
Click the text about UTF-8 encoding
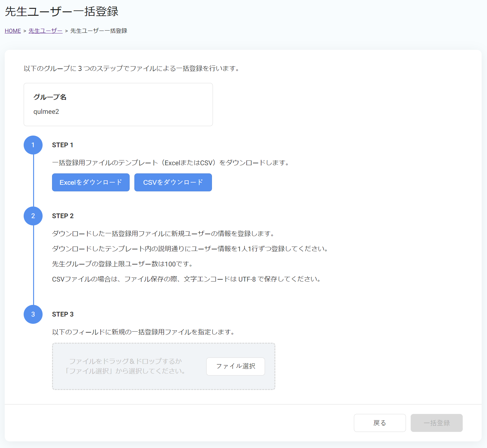186,279
